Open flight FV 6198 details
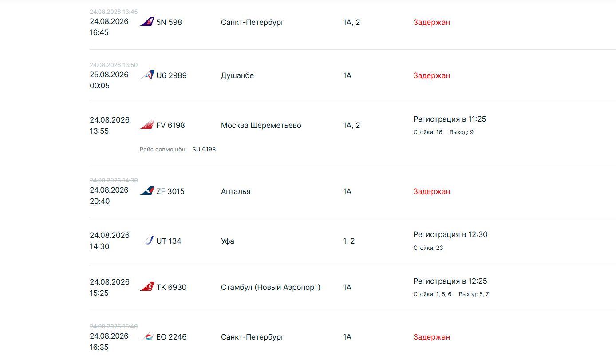 [170, 125]
